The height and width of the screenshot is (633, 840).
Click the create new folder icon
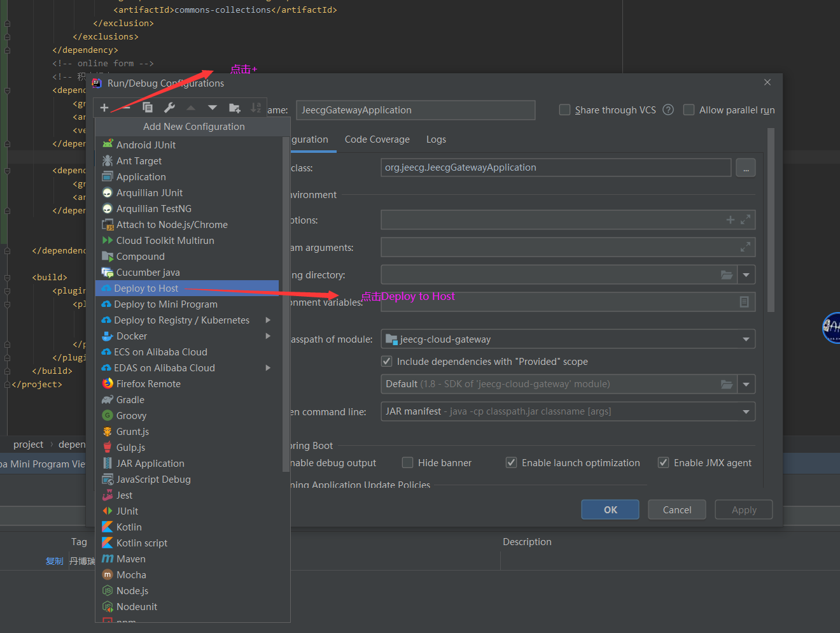tap(235, 108)
